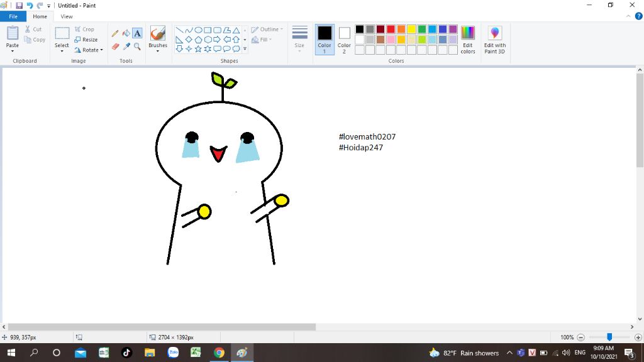Click the Brushes tool icon

click(158, 34)
